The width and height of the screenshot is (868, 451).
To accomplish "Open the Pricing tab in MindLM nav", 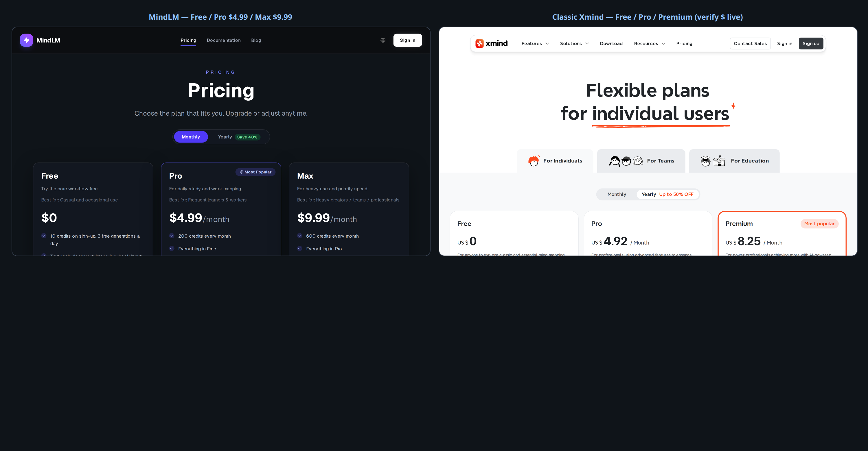I will (188, 40).
